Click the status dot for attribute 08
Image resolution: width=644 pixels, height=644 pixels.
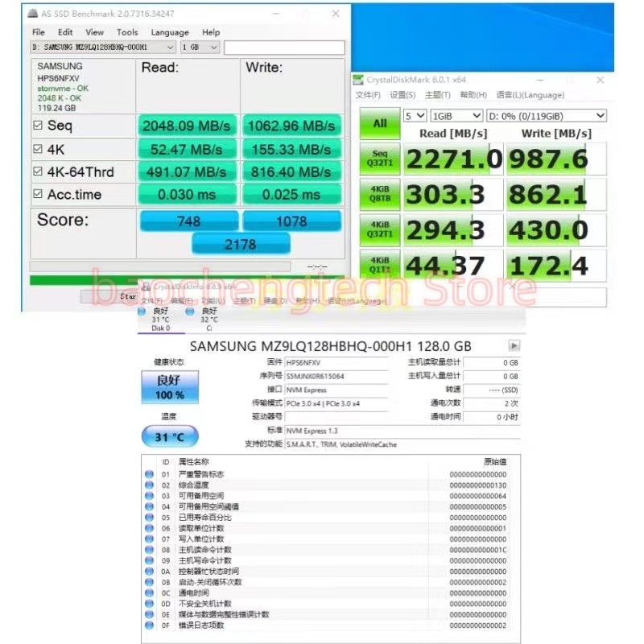[149, 550]
